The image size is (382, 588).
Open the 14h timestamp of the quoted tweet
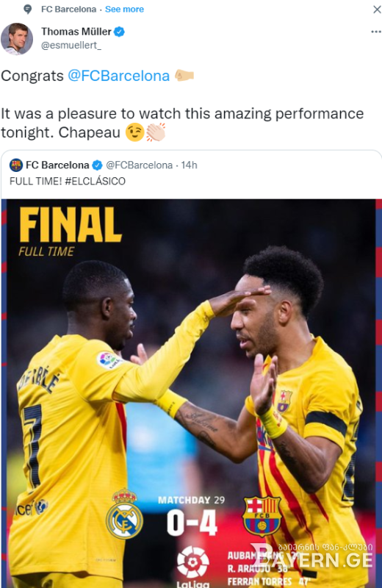click(x=189, y=165)
